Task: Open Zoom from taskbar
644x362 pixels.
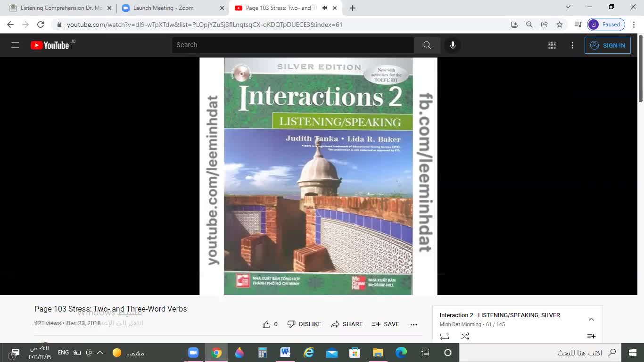Action: pyautogui.click(x=193, y=353)
